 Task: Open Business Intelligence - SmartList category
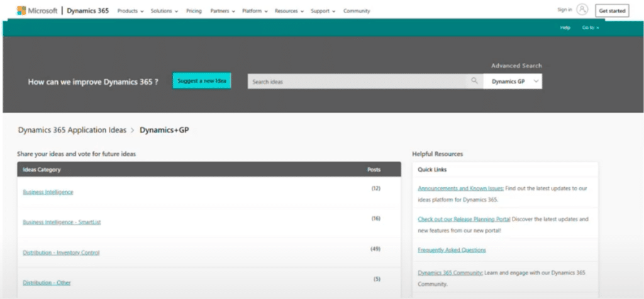pos(62,222)
